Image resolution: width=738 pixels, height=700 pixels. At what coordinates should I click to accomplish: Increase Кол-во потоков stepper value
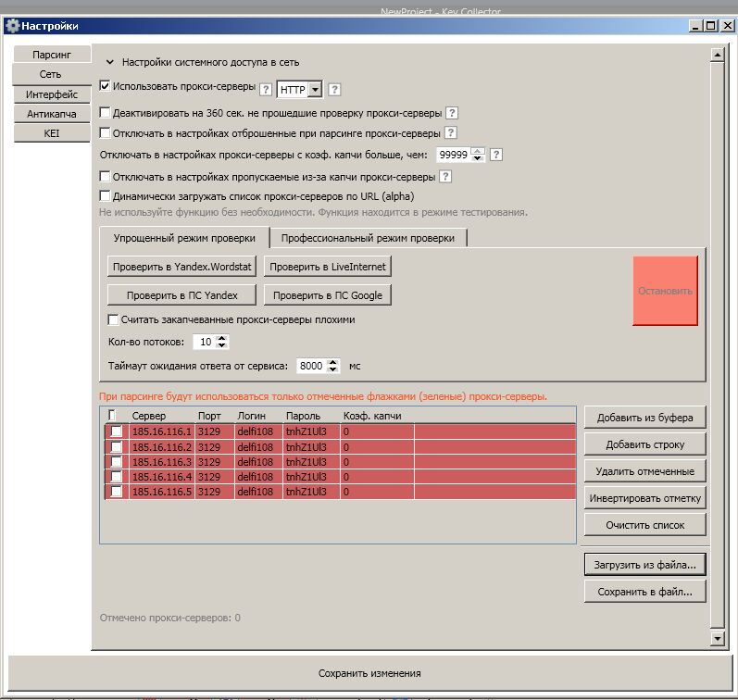(221, 339)
